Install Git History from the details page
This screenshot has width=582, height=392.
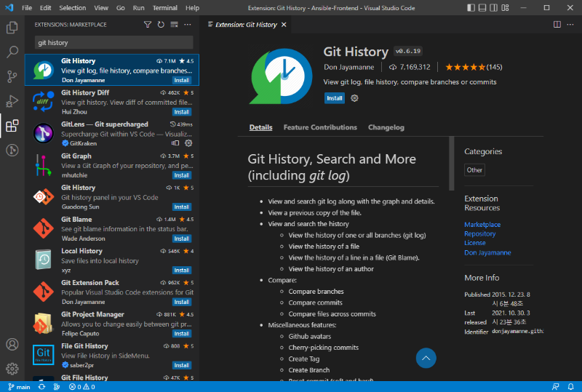coord(334,98)
